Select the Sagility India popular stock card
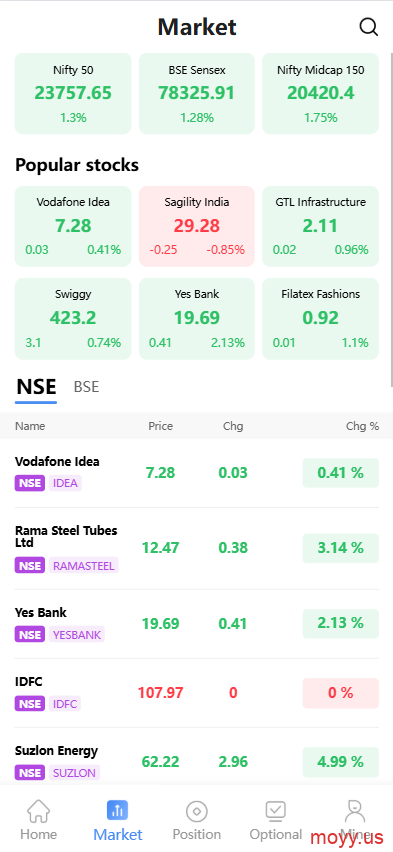The image size is (393, 852). 196,226
